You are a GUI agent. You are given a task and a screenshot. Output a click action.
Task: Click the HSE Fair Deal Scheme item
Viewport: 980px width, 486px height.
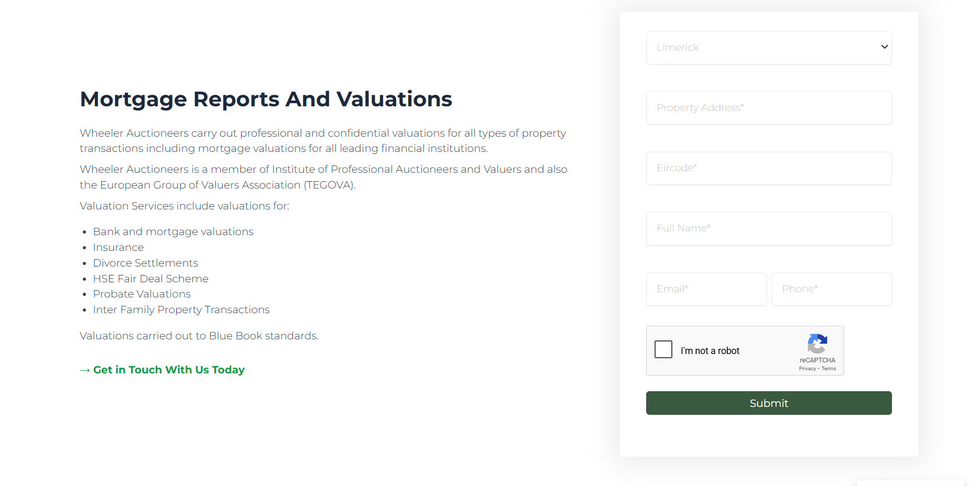click(x=150, y=279)
